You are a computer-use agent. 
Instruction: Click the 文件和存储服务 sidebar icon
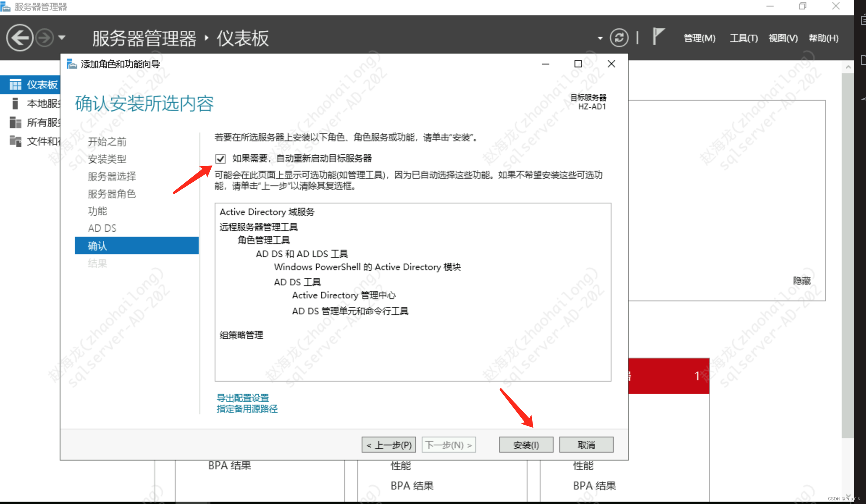(15, 141)
